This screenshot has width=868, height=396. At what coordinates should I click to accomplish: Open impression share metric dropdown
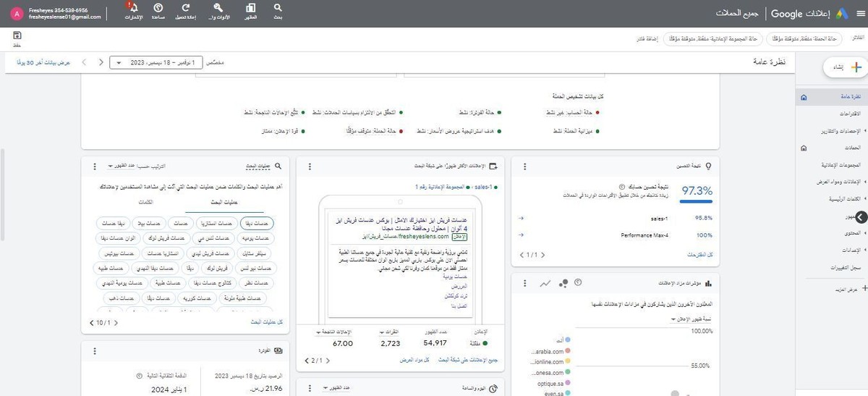pyautogui.click(x=691, y=319)
